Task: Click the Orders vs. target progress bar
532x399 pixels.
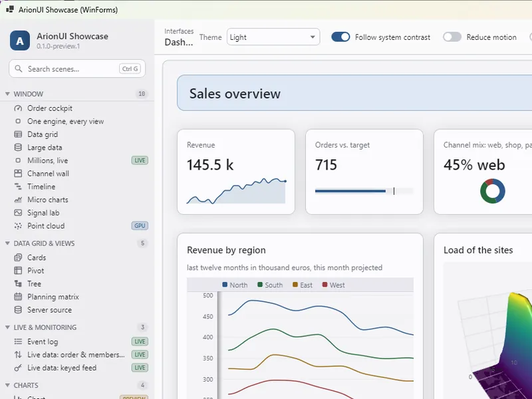Action: [364, 191]
